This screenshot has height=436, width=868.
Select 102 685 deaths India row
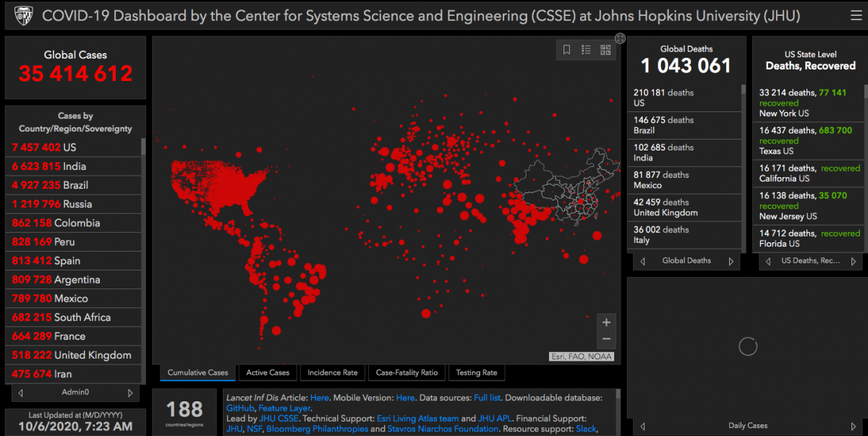tap(684, 153)
